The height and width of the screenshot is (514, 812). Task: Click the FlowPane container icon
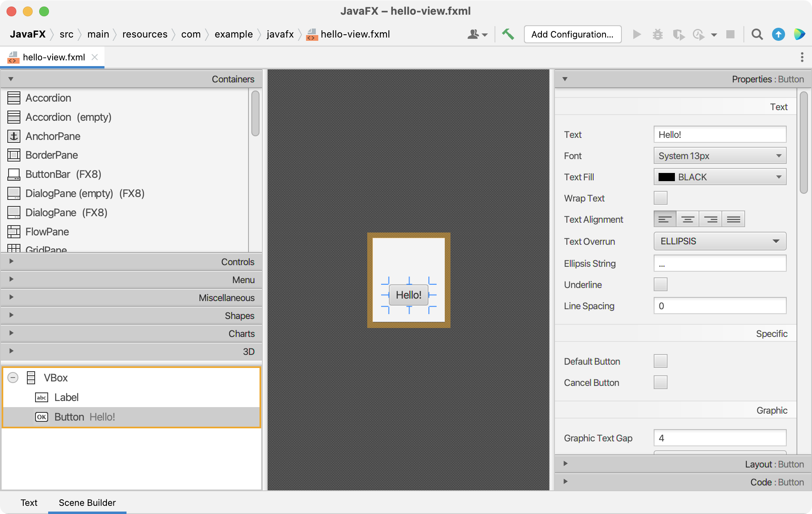(x=13, y=231)
